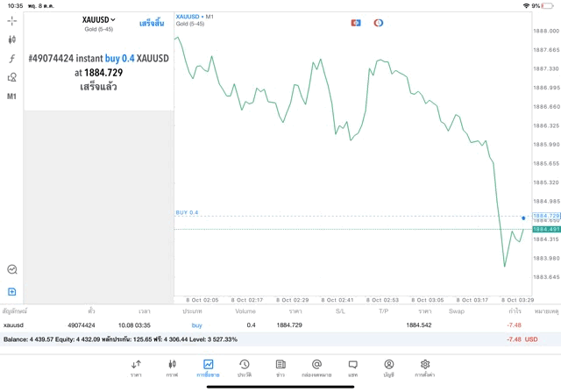The height and width of the screenshot is (392, 561).
Task: Open the mailbox tab with @ icon
Action: point(316,368)
